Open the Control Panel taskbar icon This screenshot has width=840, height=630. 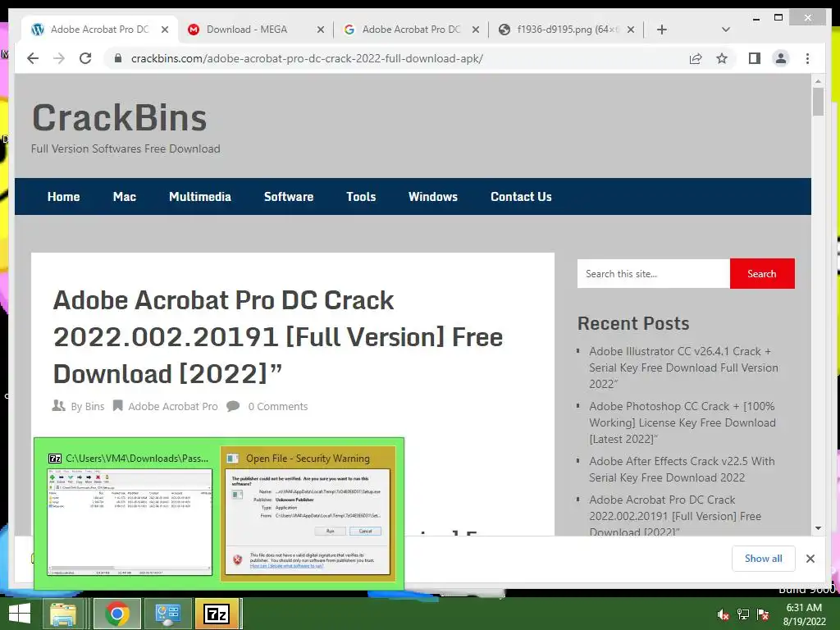(x=167, y=614)
